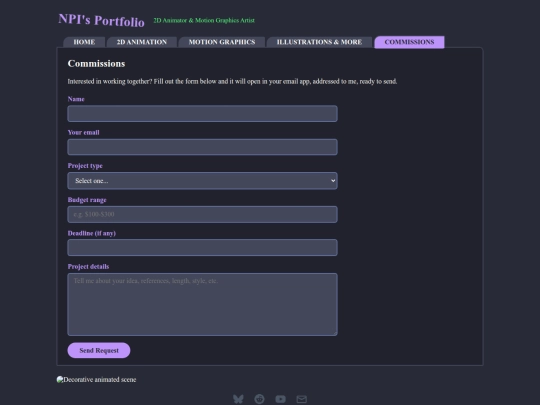This screenshot has height=405, width=540.
Task: Open the 2D Animation tab
Action: [142, 42]
